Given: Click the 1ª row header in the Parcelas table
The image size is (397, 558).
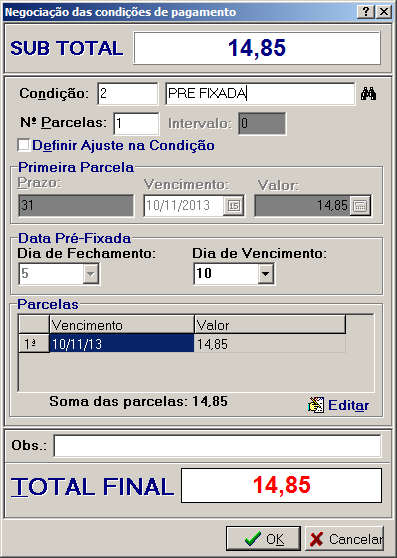Looking at the screenshot, I should tap(34, 344).
